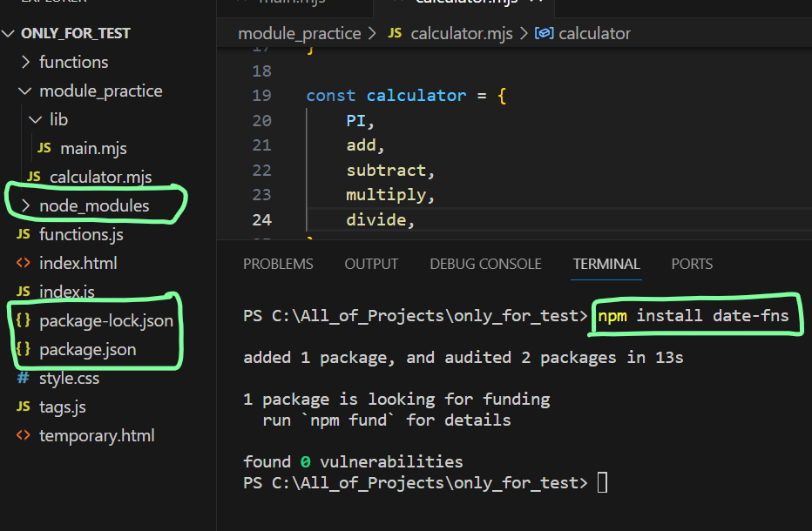812x531 pixels.
Task: Click the HTML icon beside temporary.html
Action: coord(24,435)
